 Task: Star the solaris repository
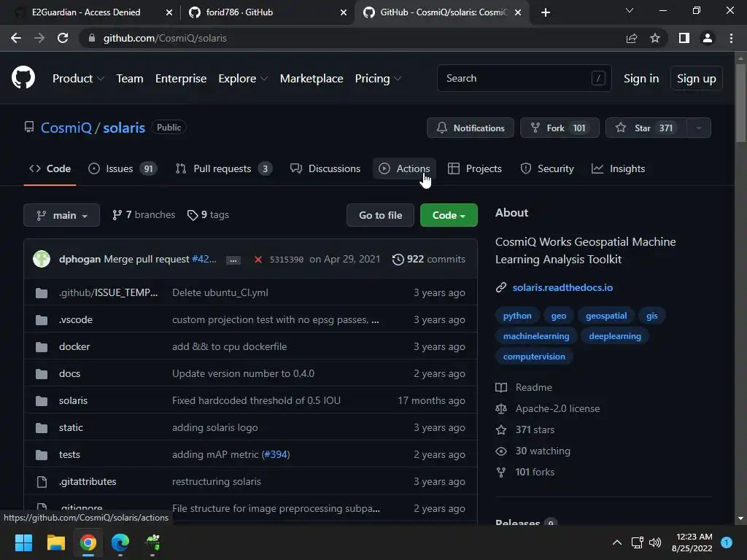pos(646,128)
